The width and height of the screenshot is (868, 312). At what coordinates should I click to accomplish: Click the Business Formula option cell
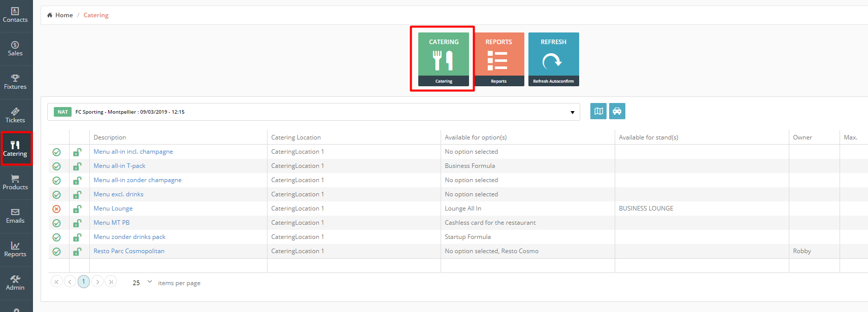(x=470, y=166)
